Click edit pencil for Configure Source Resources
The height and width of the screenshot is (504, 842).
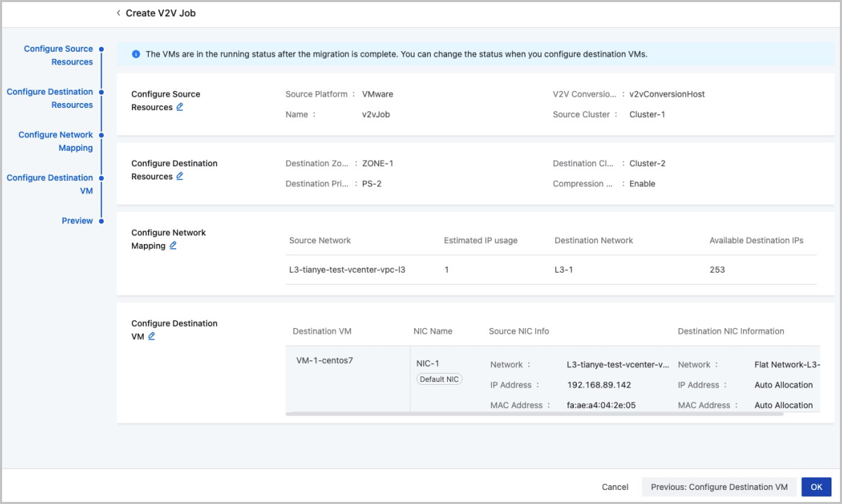click(180, 107)
